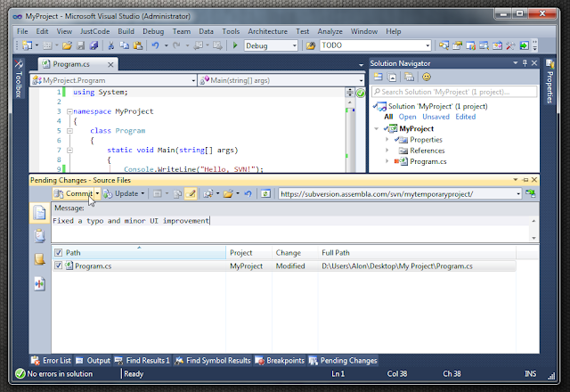Click the green checkmark code analysis indicator
Screen dimensions: 570x392
click(x=360, y=93)
